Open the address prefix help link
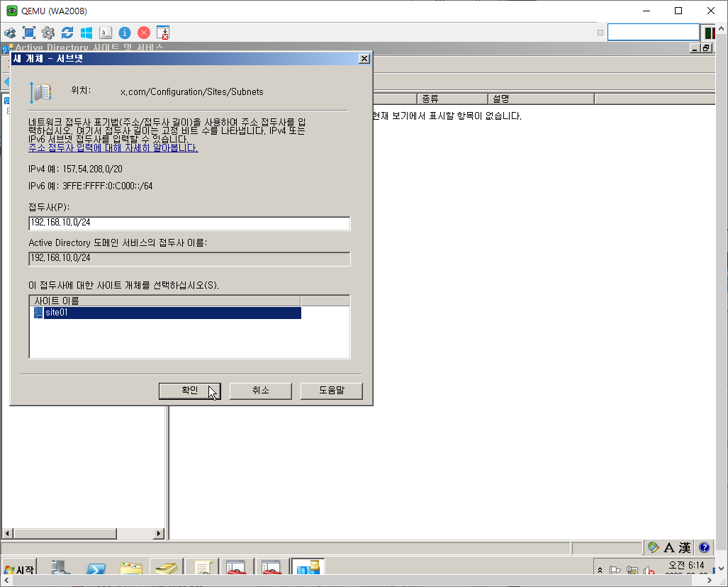The image size is (728, 587). [113, 148]
